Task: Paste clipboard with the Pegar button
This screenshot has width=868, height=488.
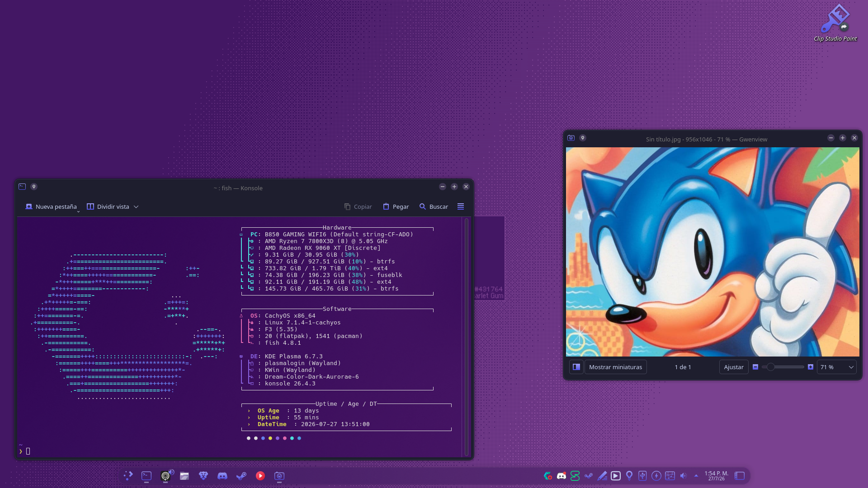Action: coord(396,206)
